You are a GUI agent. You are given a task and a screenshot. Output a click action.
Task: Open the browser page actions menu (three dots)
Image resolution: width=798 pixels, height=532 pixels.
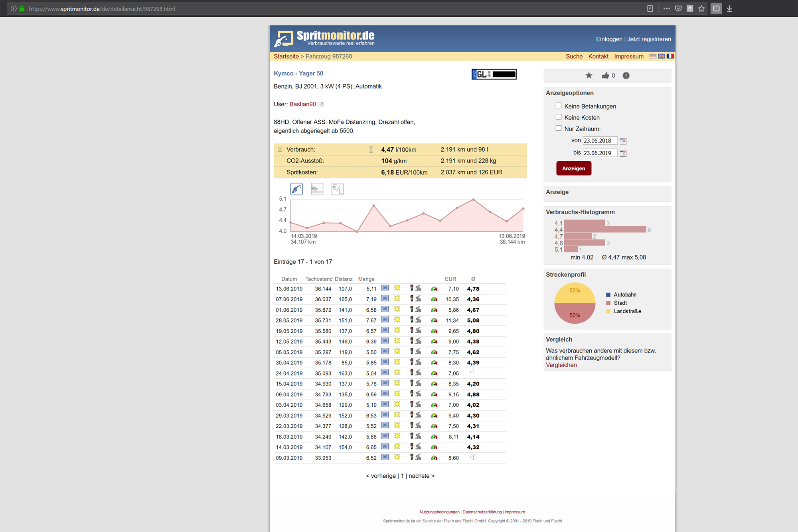[667, 8]
